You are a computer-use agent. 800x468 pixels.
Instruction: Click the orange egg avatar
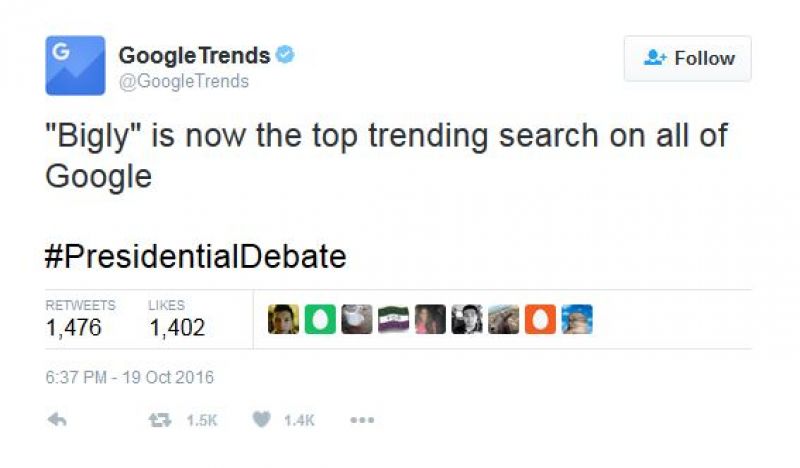pos(540,320)
